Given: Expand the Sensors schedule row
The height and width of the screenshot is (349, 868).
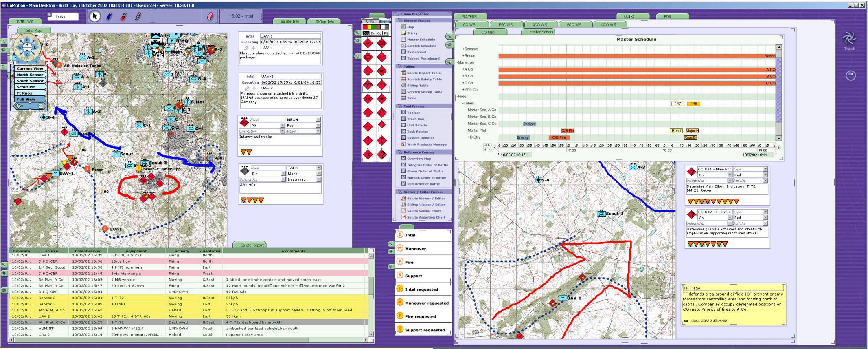Looking at the screenshot, I should point(463,49).
